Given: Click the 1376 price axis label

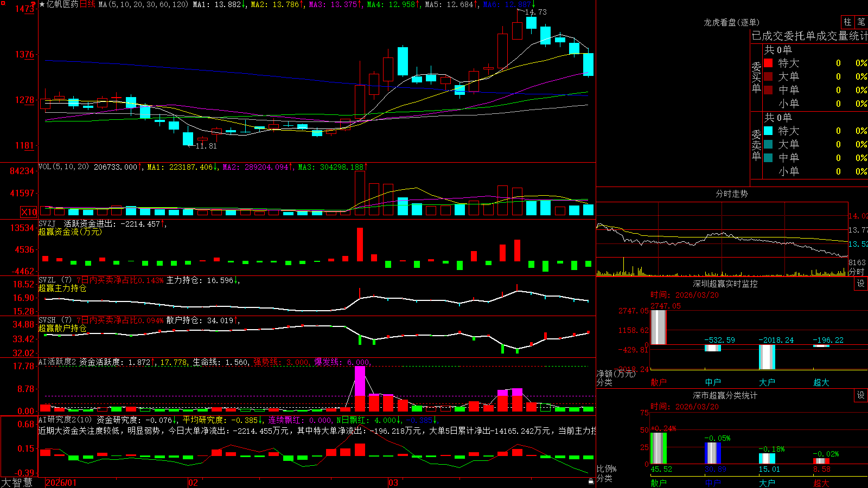Looking at the screenshot, I should tap(24, 54).
